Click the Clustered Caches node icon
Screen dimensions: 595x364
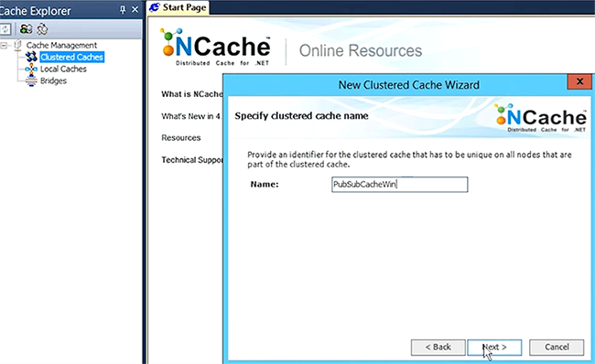click(31, 57)
